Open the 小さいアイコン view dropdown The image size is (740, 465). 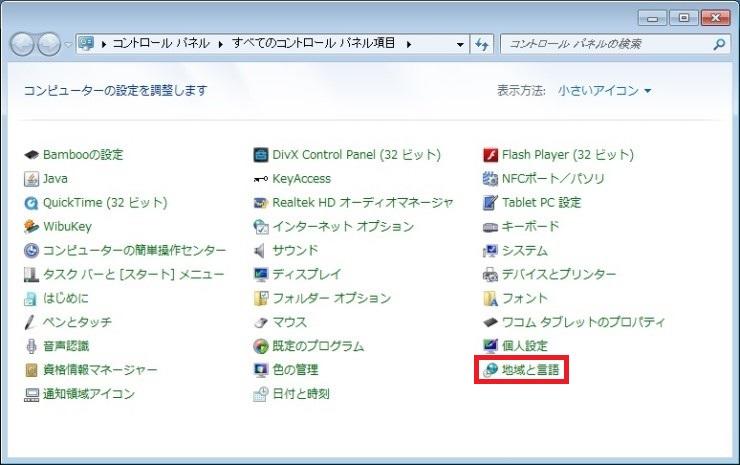(604, 91)
